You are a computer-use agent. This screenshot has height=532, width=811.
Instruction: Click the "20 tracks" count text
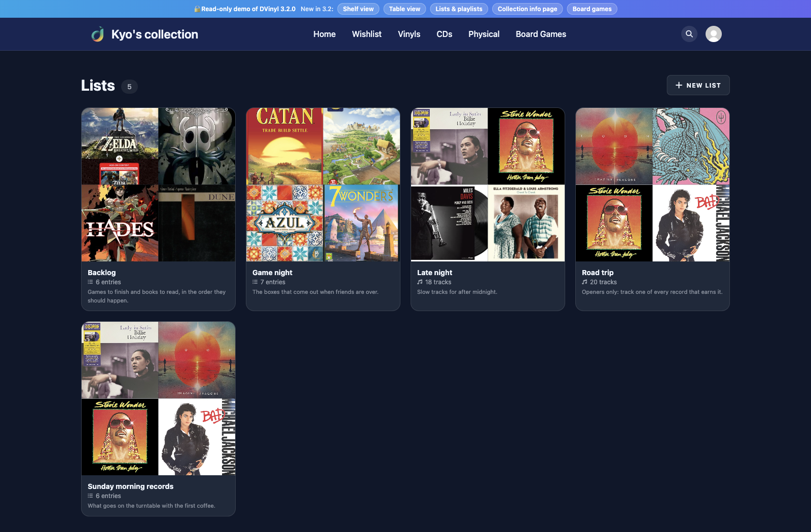point(603,282)
